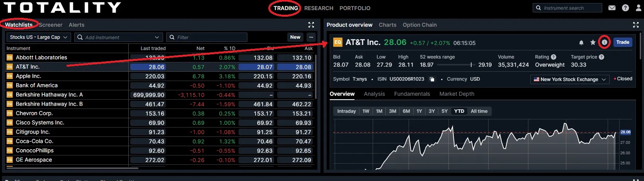Image resolution: width=644 pixels, height=181 pixels.
Task: Focus the watchlist Filter field
Action: [x=207, y=37]
